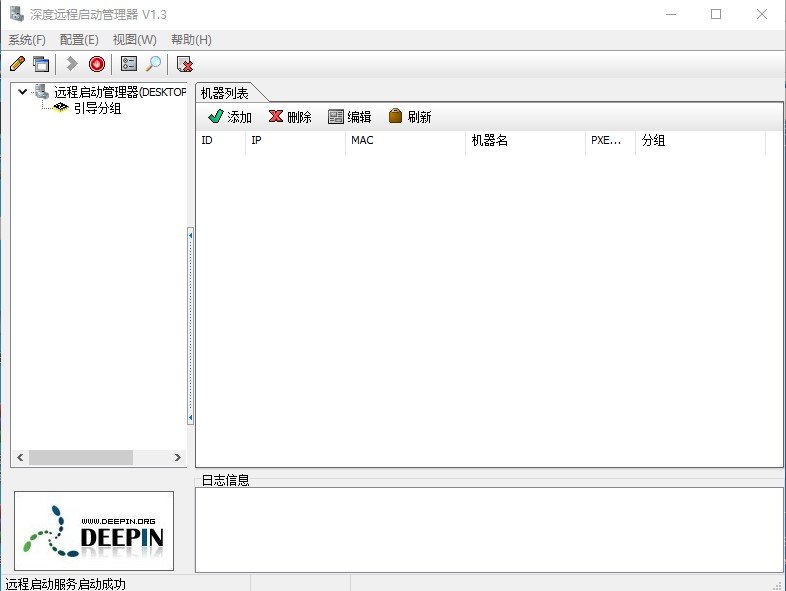Click the tree panel scroll left arrow
The image size is (786, 591).
pyautogui.click(x=20, y=457)
